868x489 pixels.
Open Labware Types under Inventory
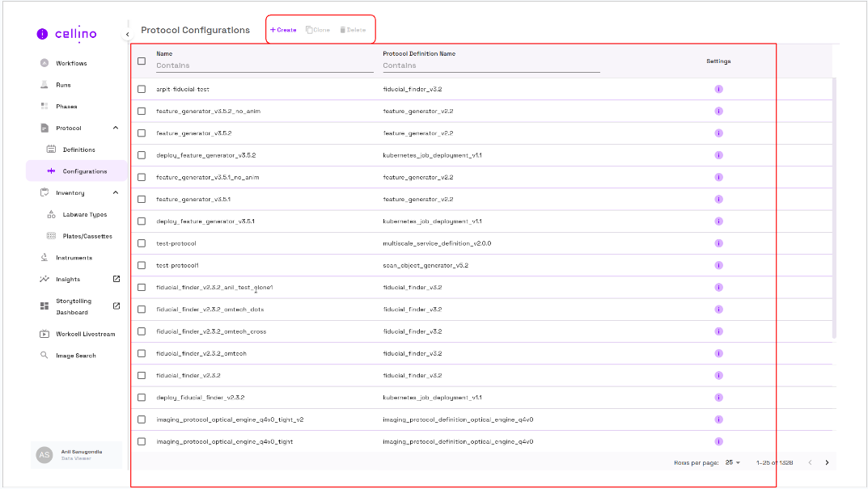click(x=84, y=215)
